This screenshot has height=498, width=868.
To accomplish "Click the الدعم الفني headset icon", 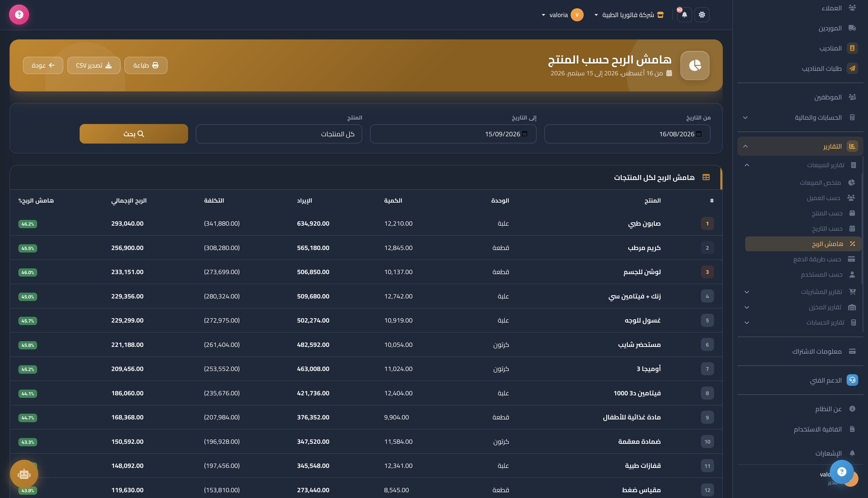I will pyautogui.click(x=852, y=380).
